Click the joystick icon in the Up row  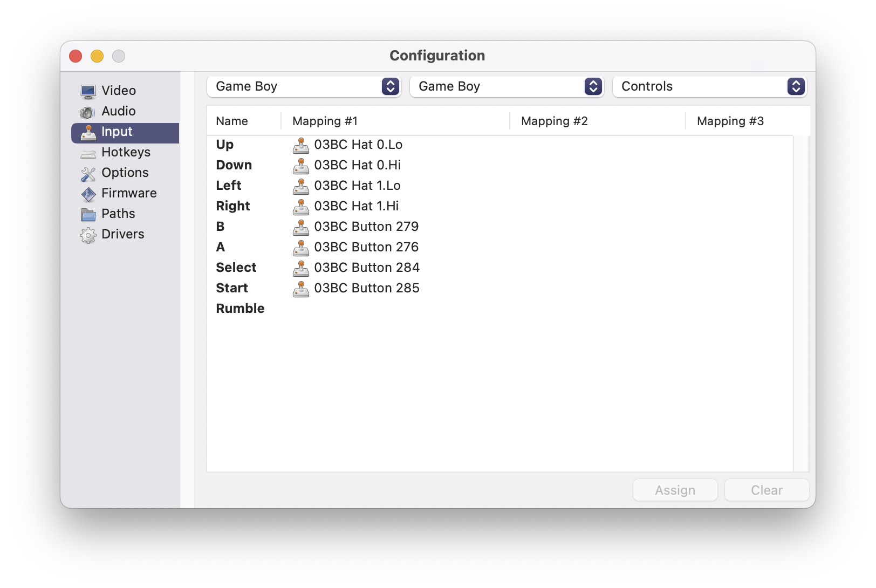tap(301, 145)
